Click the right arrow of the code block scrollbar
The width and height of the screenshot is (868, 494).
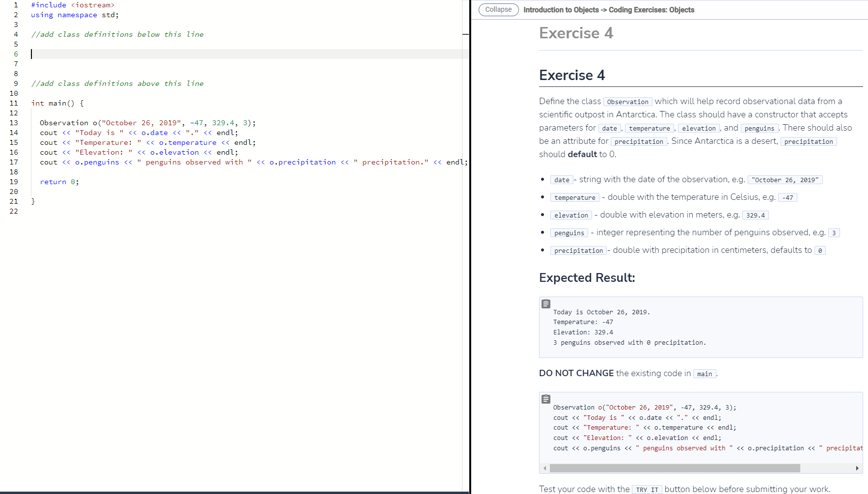tap(859, 468)
